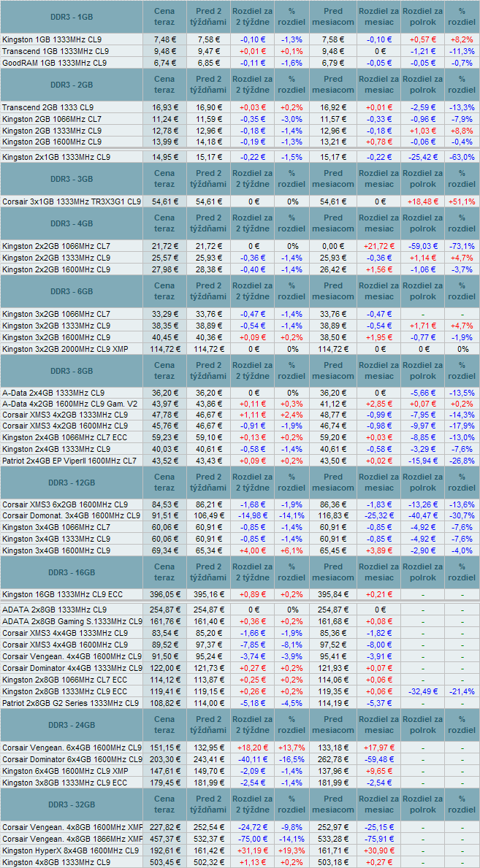Click the 396,05 € current price cell
The image size is (480, 868).
[x=164, y=594]
